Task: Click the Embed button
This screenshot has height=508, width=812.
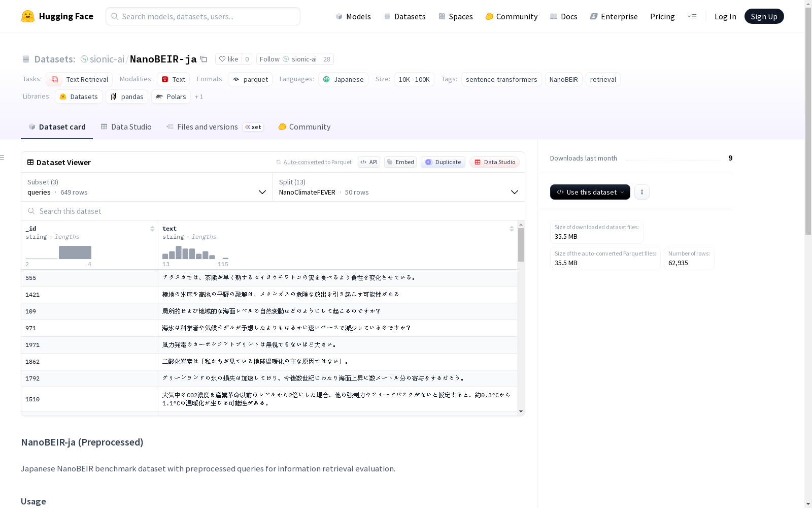Action: pyautogui.click(x=400, y=162)
